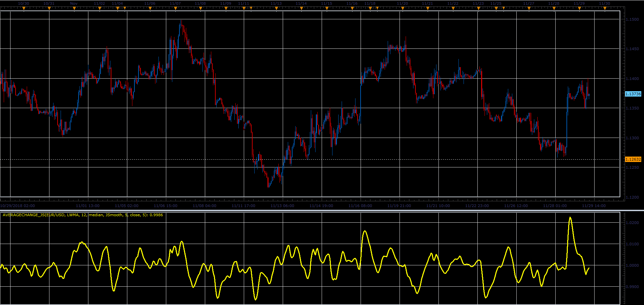Click the orange day marker under 10/30
Image resolution: width=644 pixels, height=305 pixels.
pyautogui.click(x=24, y=9)
